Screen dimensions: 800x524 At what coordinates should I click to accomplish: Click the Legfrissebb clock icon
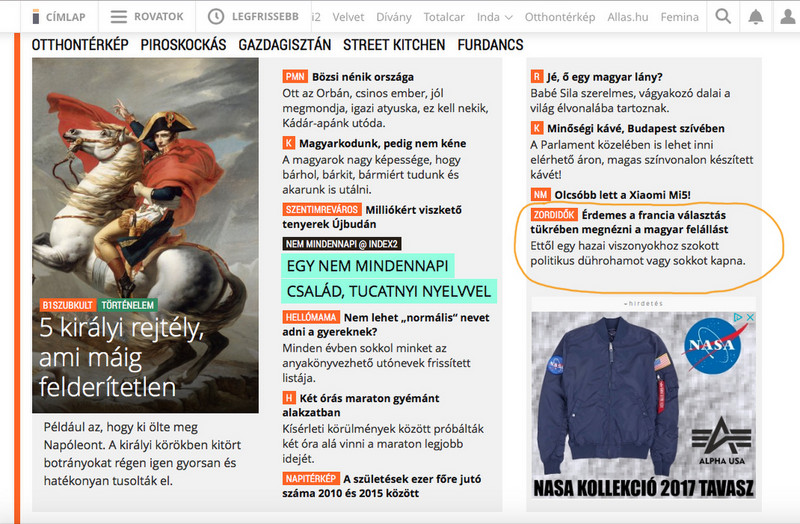point(216,16)
